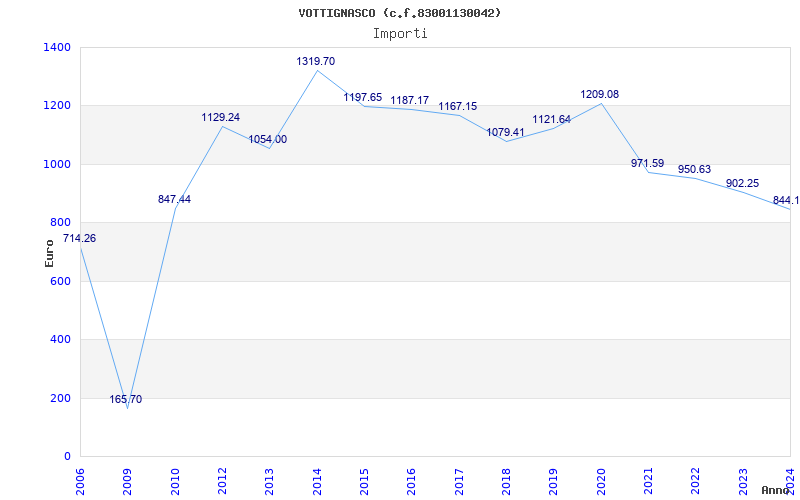Click y-axis tick 0
This screenshot has width=800, height=500.
pos(68,456)
